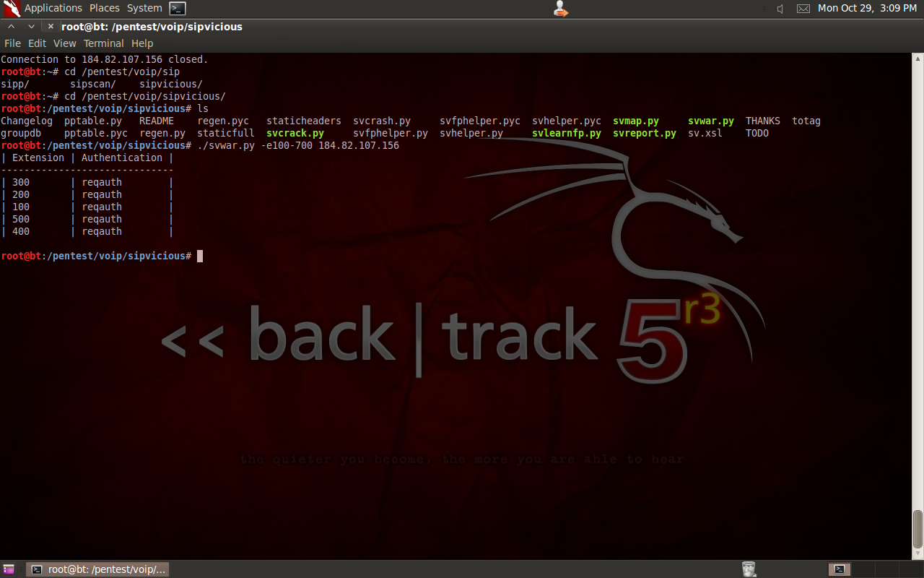Click the Authentication column header
Screen dimensions: 924x578
[122, 158]
